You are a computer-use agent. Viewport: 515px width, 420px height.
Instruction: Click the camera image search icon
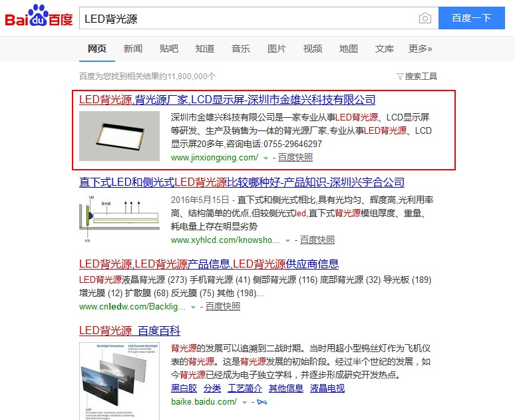tap(425, 18)
